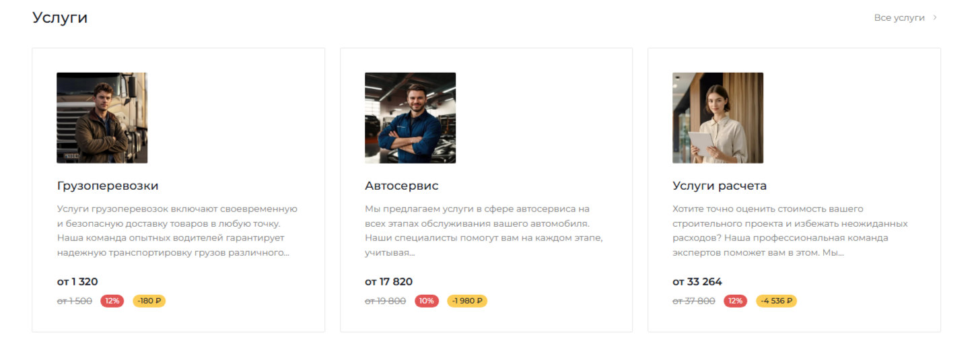Click the от 33 264 price

coord(697,281)
